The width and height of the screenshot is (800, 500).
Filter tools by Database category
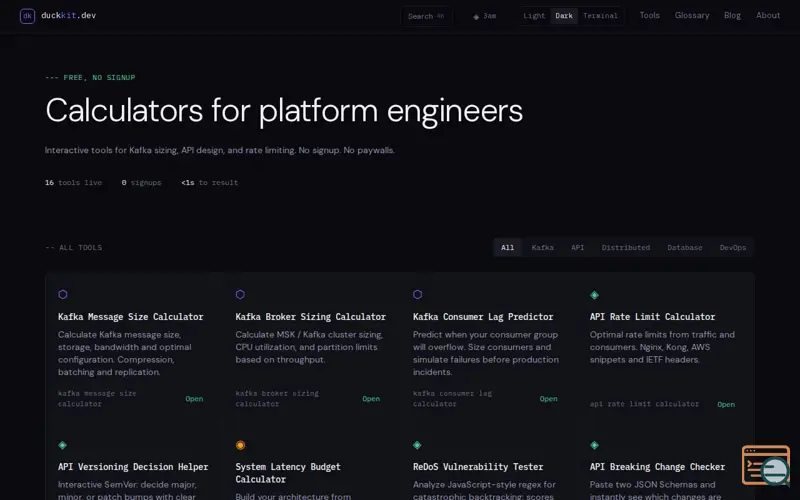685,247
